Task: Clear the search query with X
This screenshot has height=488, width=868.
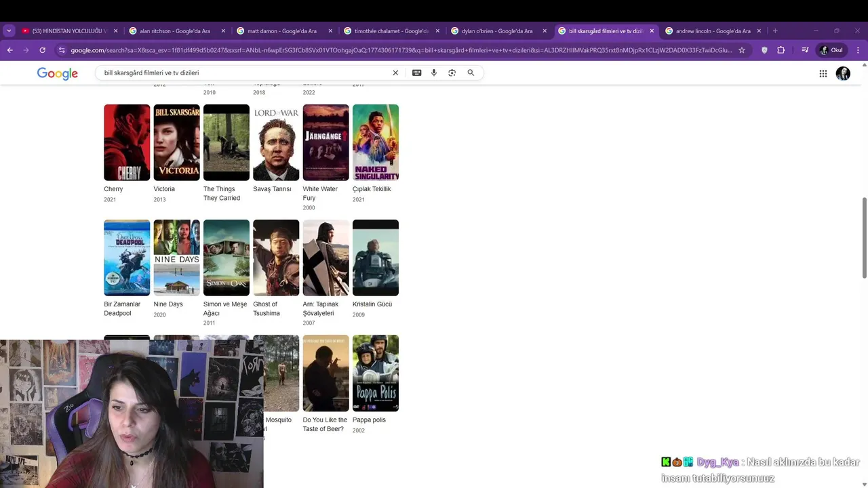Action: [395, 73]
